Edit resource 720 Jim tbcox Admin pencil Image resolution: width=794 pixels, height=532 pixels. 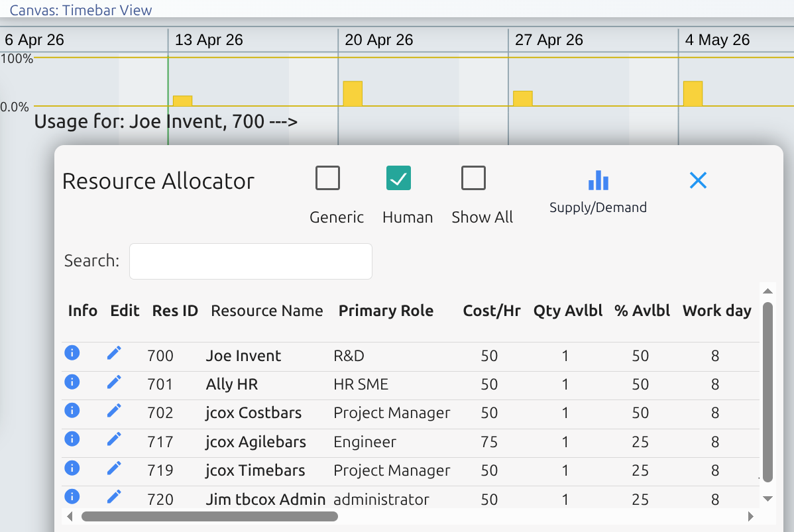[114, 497]
